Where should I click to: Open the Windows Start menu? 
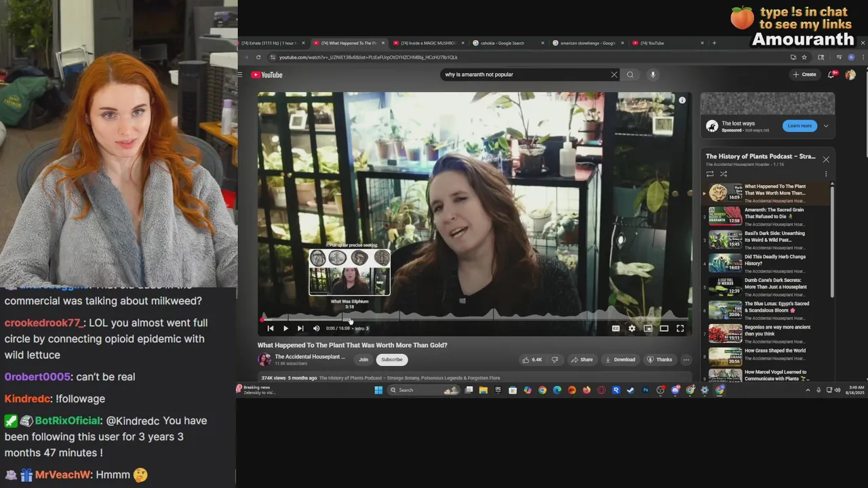(378, 390)
